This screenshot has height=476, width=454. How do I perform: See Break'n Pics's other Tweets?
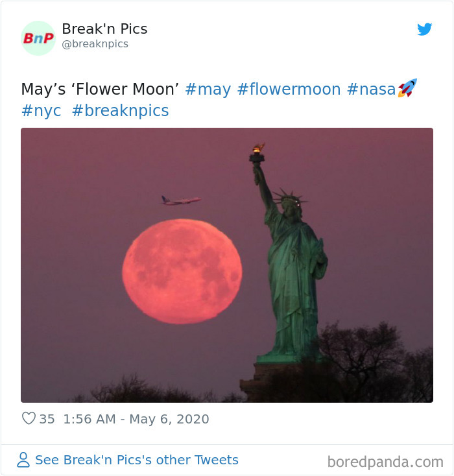coord(137,460)
